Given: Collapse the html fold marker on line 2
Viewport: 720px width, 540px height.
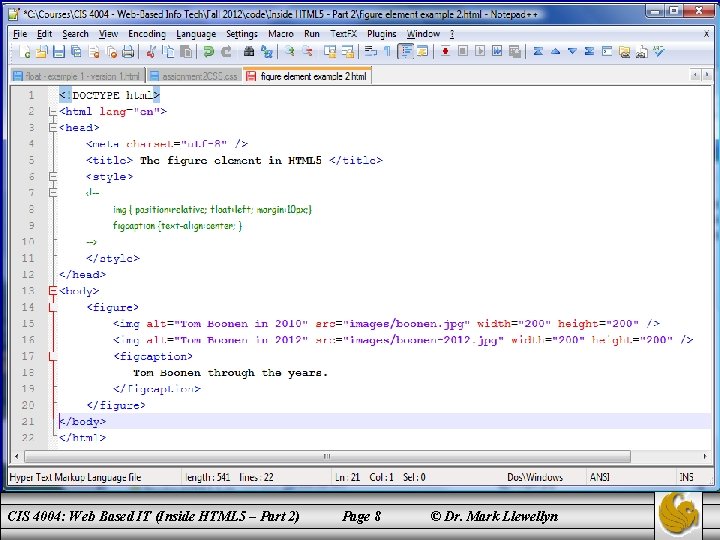Looking at the screenshot, I should click(53, 111).
